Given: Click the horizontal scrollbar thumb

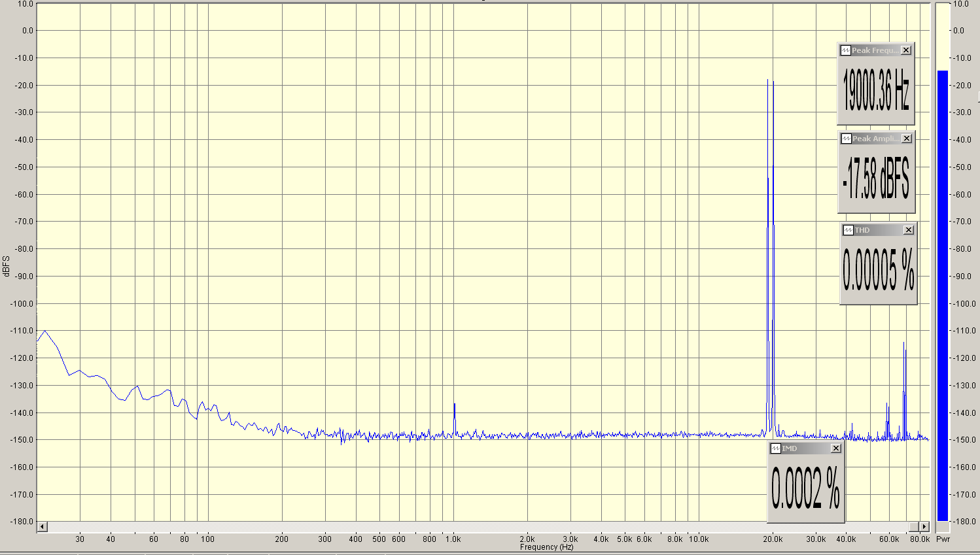Looking at the screenshot, I should point(914,527).
